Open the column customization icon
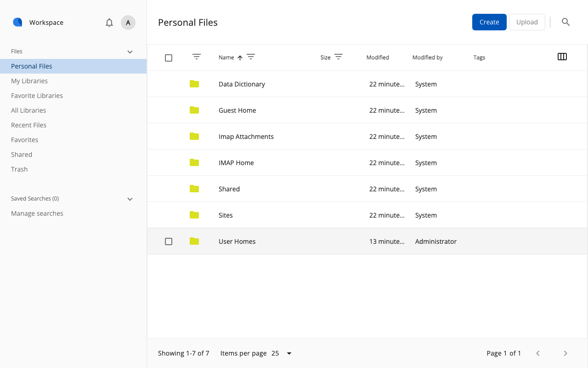 tap(562, 57)
